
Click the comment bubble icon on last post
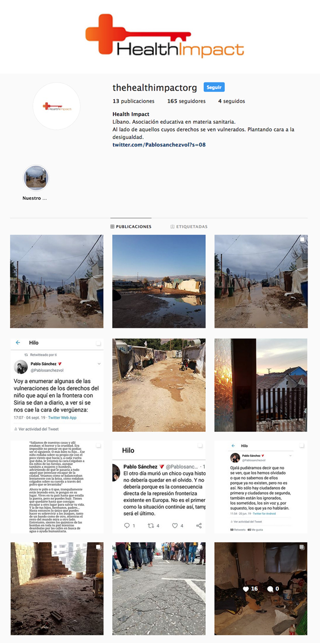tap(270, 589)
